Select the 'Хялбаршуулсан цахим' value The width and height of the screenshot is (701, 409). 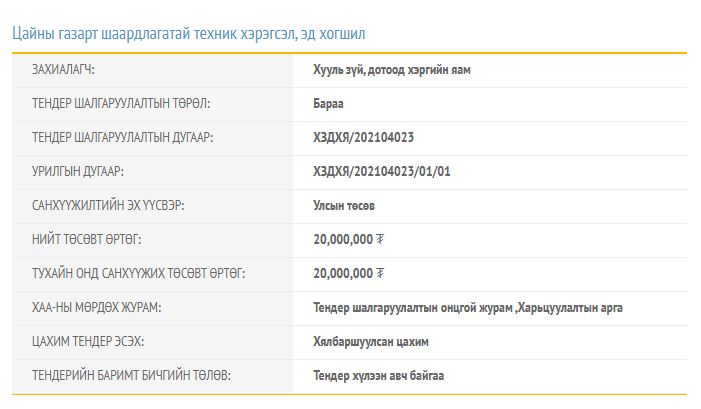pyautogui.click(x=370, y=341)
